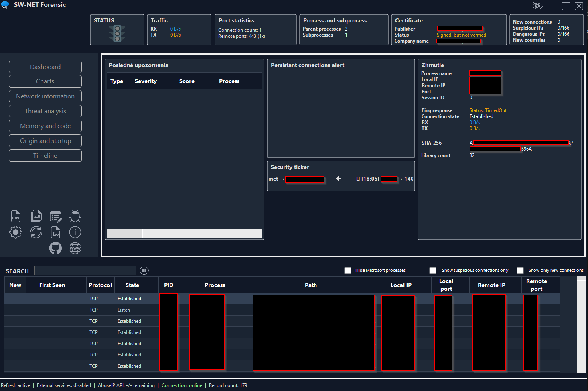This screenshot has width=588, height=391.
Task: Click 'AbuseIP API: -/- remaining' status text
Action: tap(126, 385)
